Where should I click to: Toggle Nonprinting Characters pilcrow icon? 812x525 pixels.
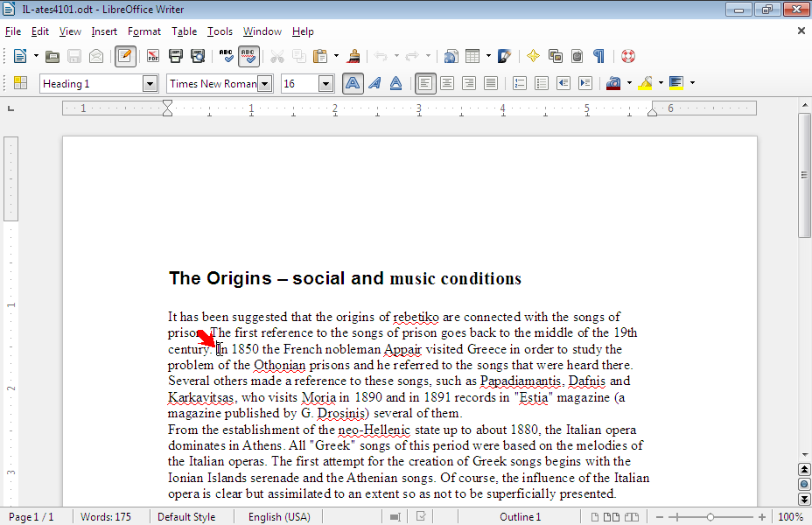[598, 56]
